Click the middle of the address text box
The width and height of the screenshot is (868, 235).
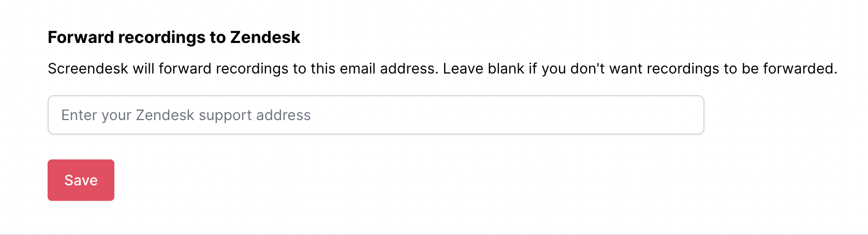(376, 115)
